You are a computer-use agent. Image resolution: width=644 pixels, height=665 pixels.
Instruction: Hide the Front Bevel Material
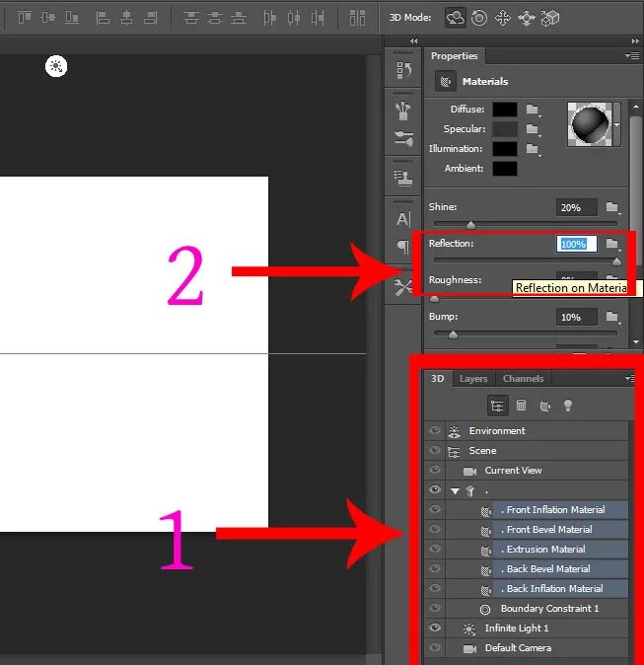[x=435, y=529]
